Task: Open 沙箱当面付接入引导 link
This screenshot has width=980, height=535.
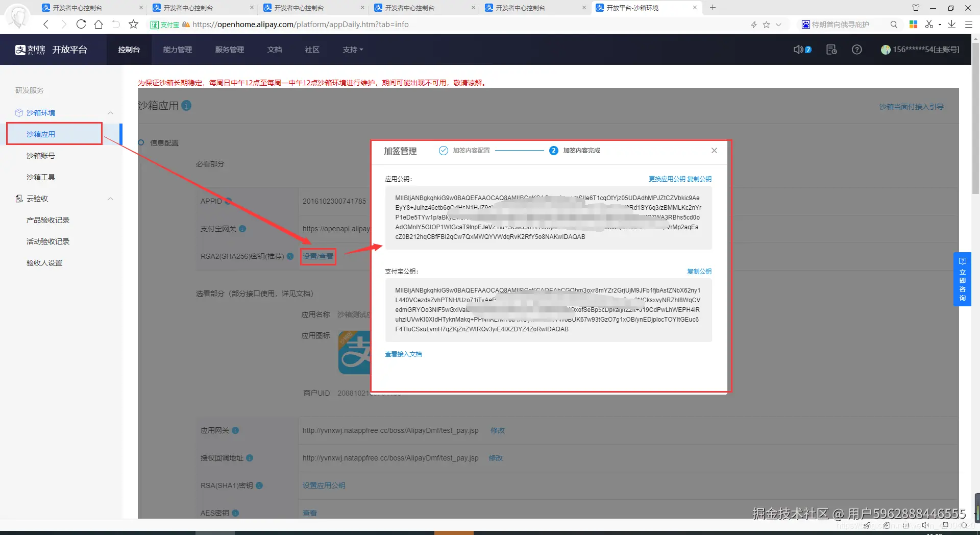Action: pos(911,107)
